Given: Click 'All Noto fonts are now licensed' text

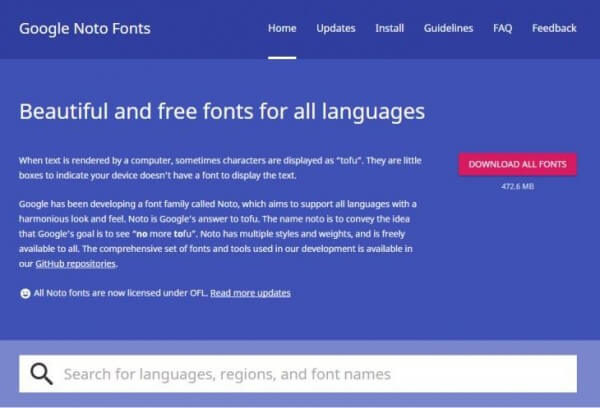Looking at the screenshot, I should click(x=121, y=293).
